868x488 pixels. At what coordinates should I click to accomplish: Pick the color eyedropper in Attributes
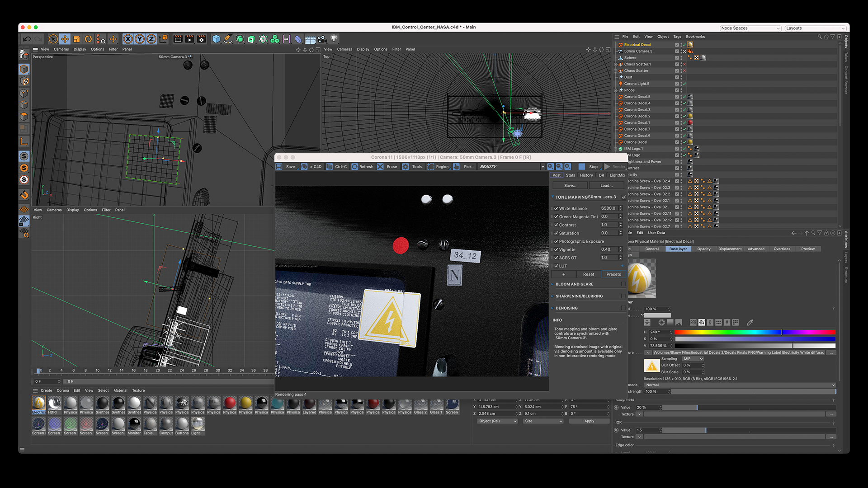coord(750,322)
